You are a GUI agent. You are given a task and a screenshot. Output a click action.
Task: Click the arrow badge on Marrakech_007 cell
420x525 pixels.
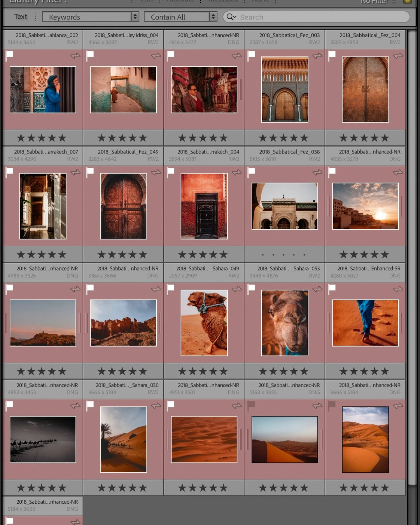point(76,172)
